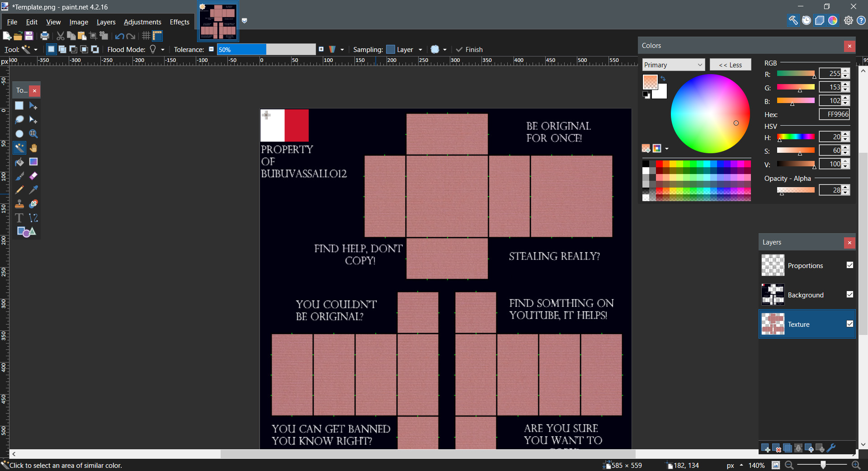The image size is (868, 471).
Task: Set selection mode to Subtract
Action: click(73, 49)
